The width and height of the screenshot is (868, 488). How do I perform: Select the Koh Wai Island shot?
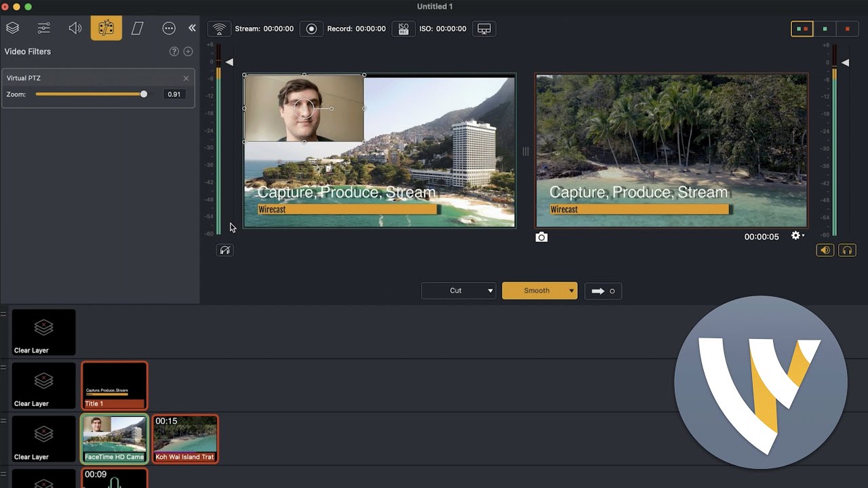pos(185,439)
